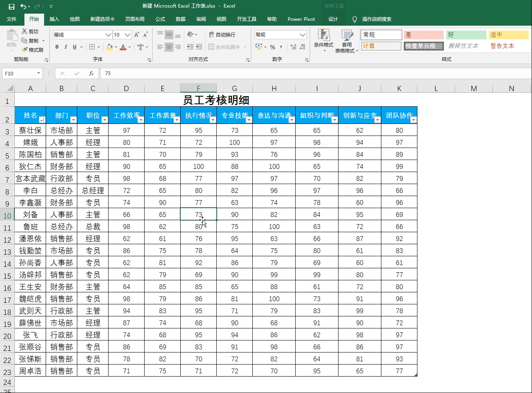The height and width of the screenshot is (393, 532).
Task: Click the decrease indent icon
Action: coord(190,47)
